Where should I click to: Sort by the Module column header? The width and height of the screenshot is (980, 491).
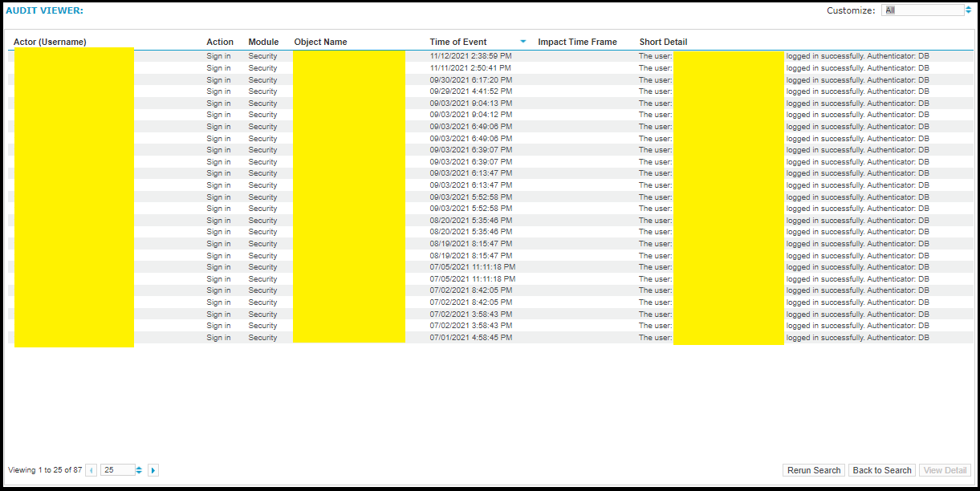click(x=263, y=42)
